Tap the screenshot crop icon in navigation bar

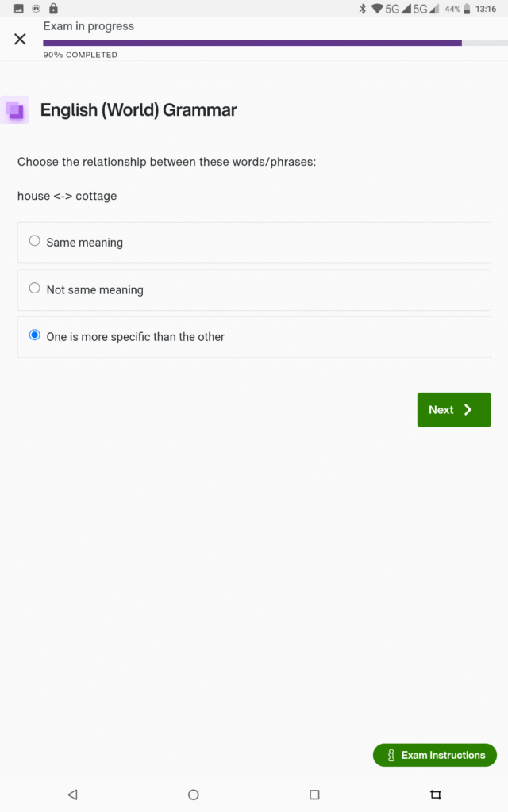[435, 794]
